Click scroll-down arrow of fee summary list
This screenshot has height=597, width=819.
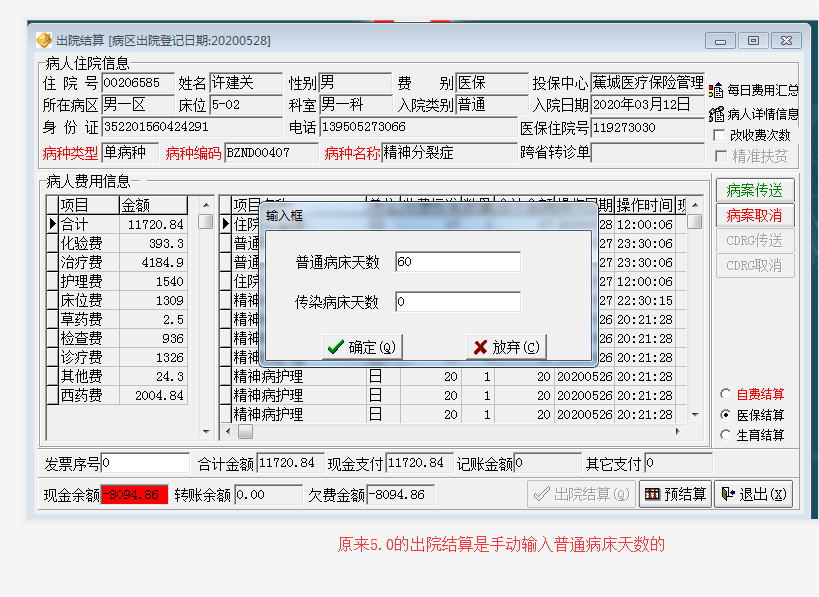coord(206,431)
